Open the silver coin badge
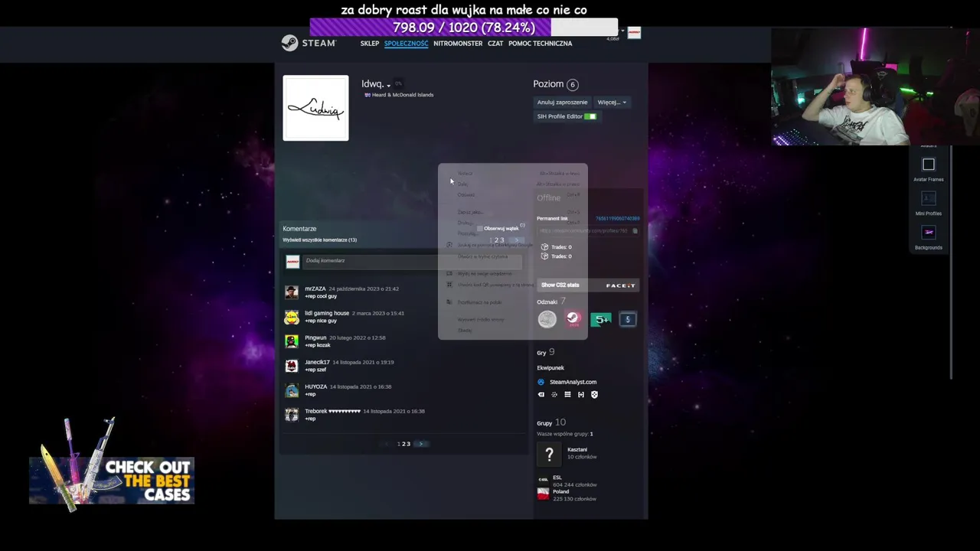This screenshot has width=980, height=551. point(547,319)
